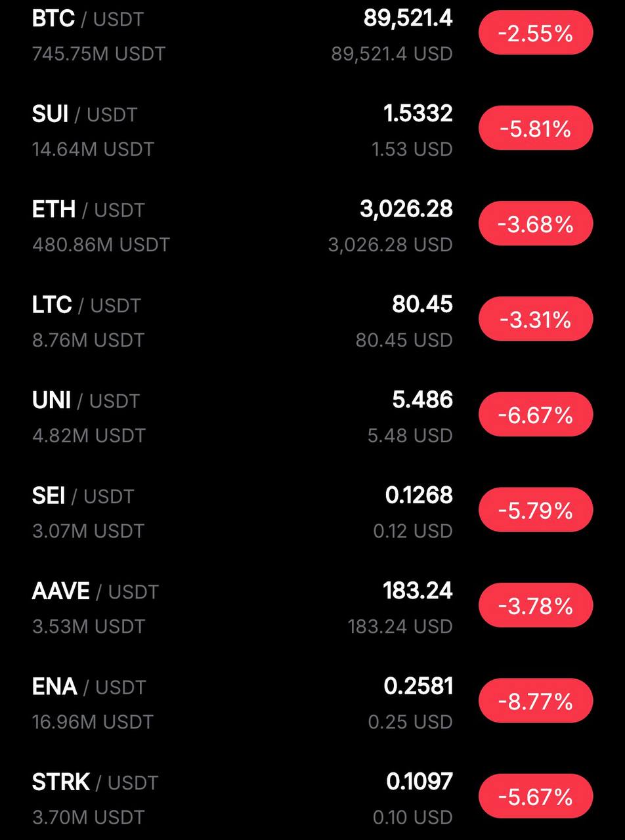Click the ETH price 3,026.28
625x840 pixels.
[406, 209]
